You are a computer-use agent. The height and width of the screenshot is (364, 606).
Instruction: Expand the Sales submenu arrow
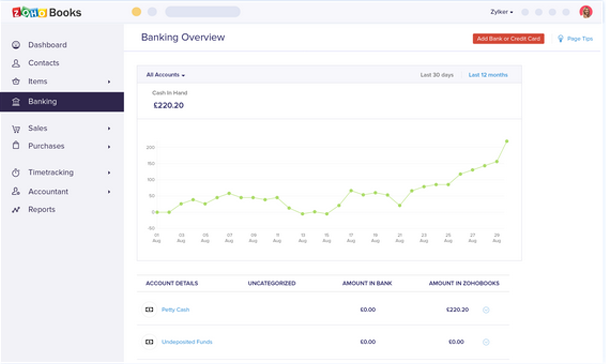109,129
